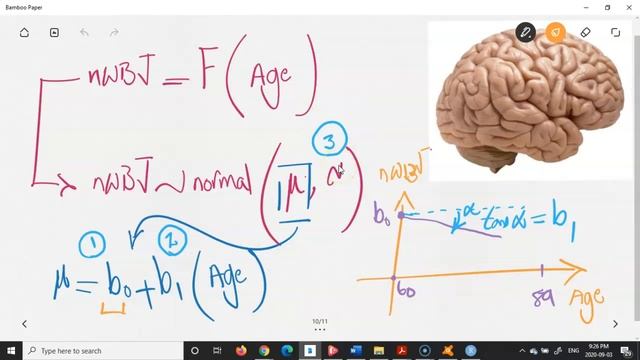640x360 pixels.
Task: Launch Firefox from the taskbar
Action: coord(241,351)
